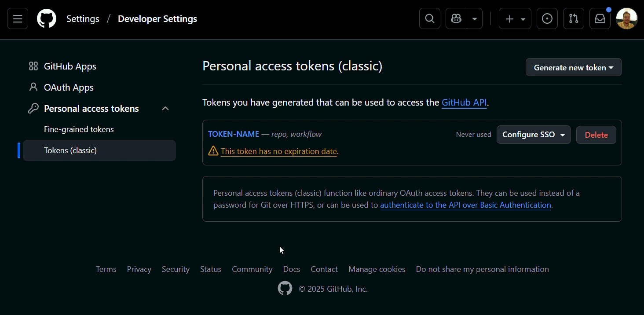Delete the TOKEN-NAME token
This screenshot has width=644, height=315.
tap(596, 135)
